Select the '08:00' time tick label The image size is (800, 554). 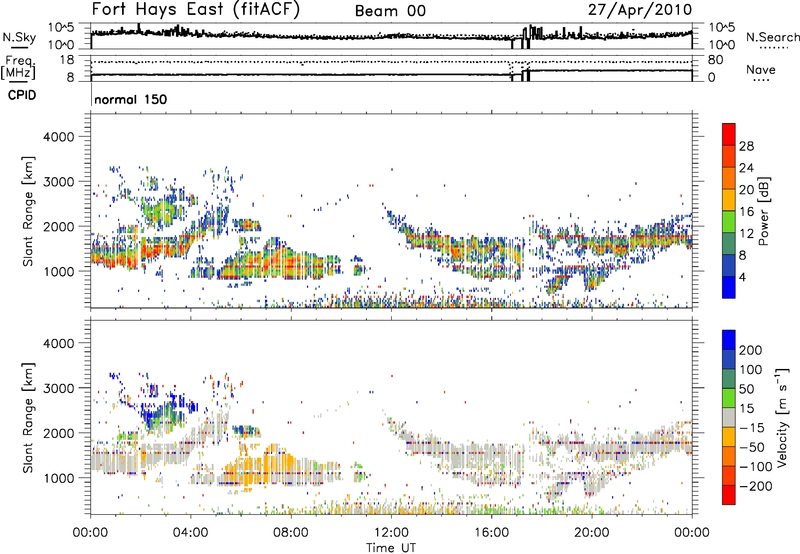point(291,533)
